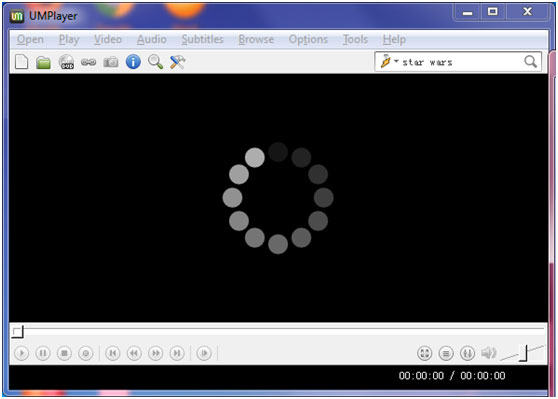The width and height of the screenshot is (558, 399).
Task: Click the search magnifier button in search box
Action: pos(530,62)
